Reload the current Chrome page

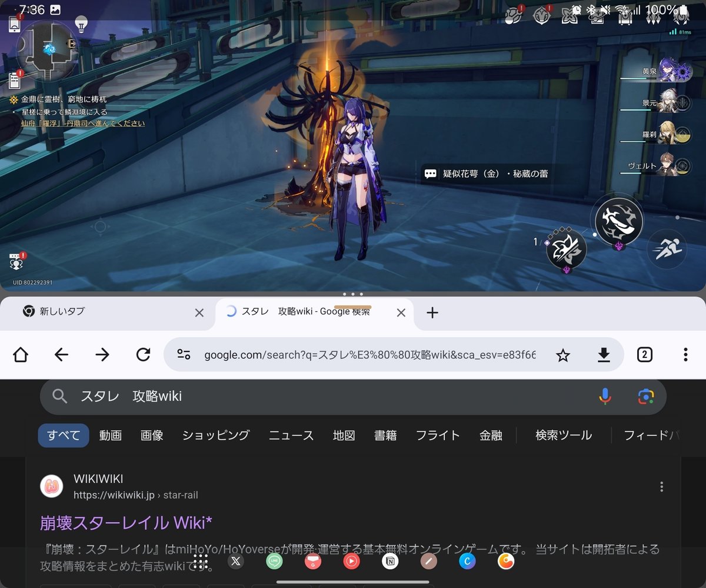point(143,354)
